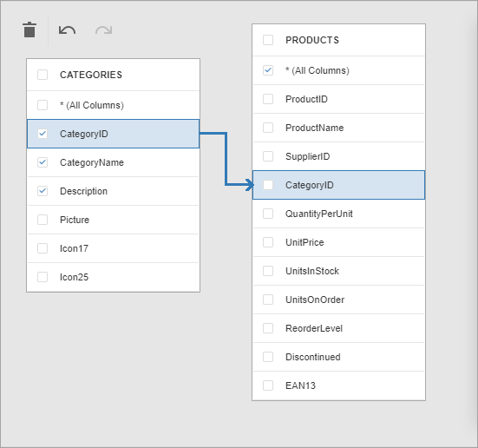Uncheck the Description checkbox
478x448 pixels.
click(x=43, y=191)
